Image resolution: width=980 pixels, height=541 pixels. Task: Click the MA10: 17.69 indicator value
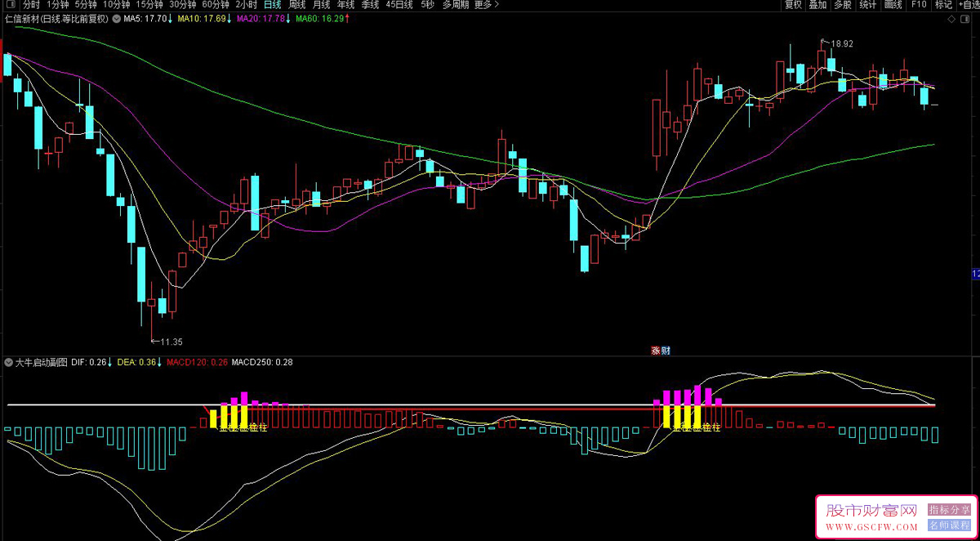pos(201,18)
